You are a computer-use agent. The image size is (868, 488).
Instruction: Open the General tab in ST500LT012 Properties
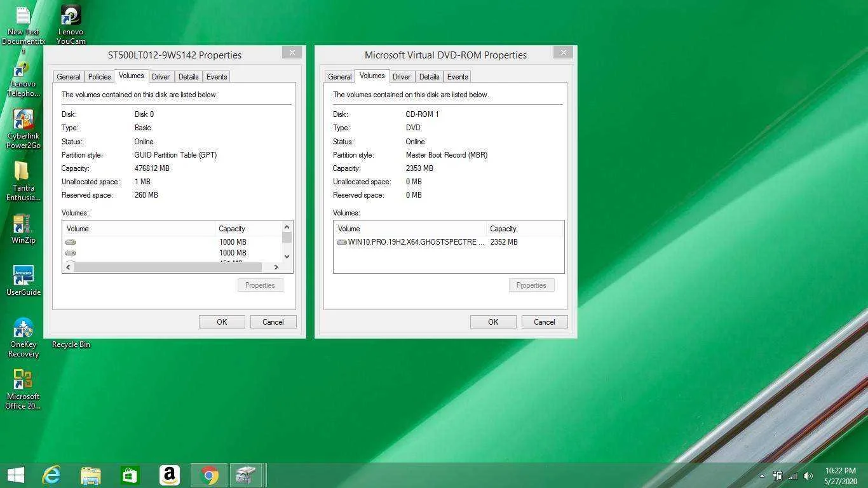(69, 77)
